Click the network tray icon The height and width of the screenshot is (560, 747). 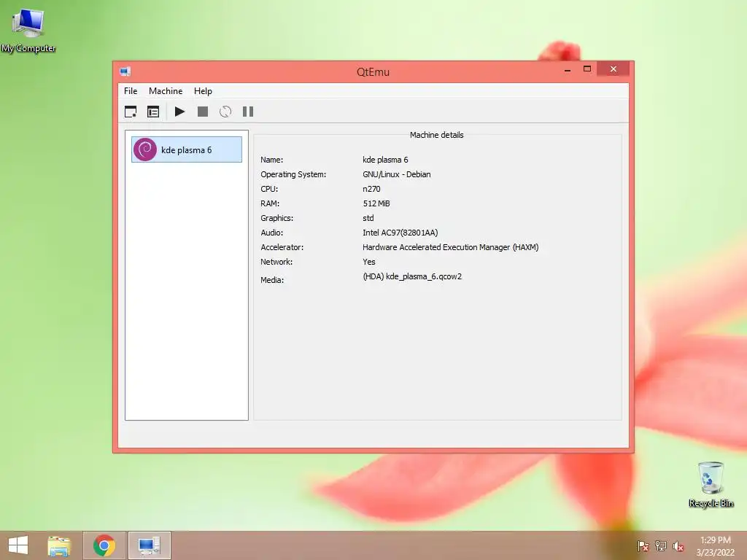(x=661, y=545)
